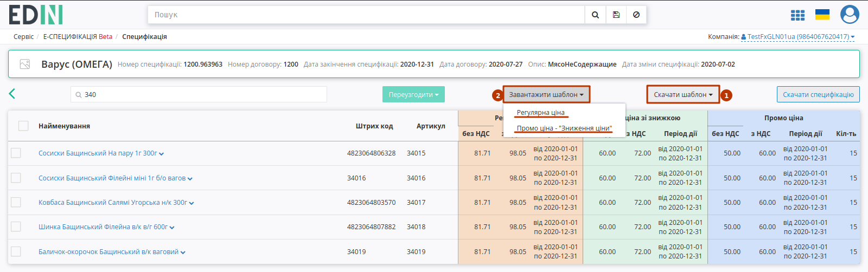Tick checkbox for Ковбаса Бащинський Салямі

pyautogui.click(x=16, y=202)
